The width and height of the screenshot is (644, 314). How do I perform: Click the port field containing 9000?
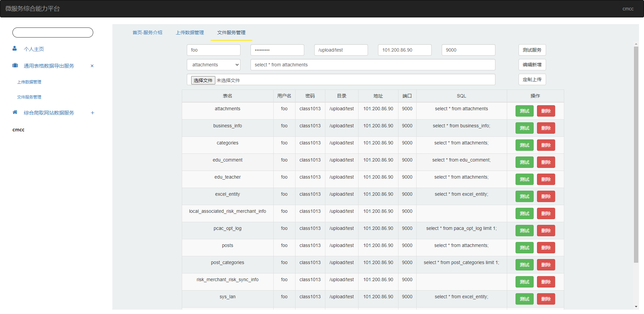pos(469,50)
